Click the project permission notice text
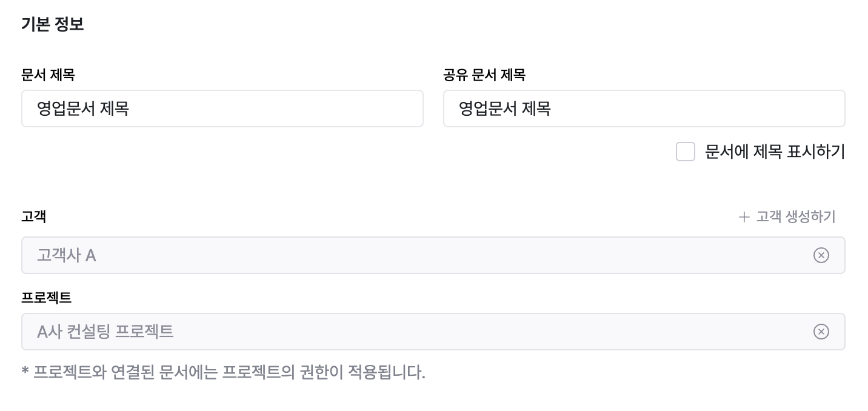Viewport: 868px width, 411px height. click(x=223, y=372)
